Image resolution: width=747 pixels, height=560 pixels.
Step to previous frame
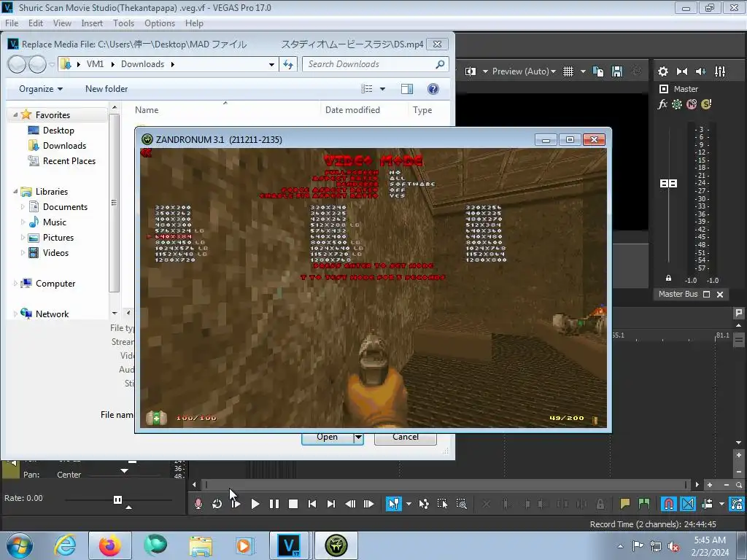click(350, 504)
